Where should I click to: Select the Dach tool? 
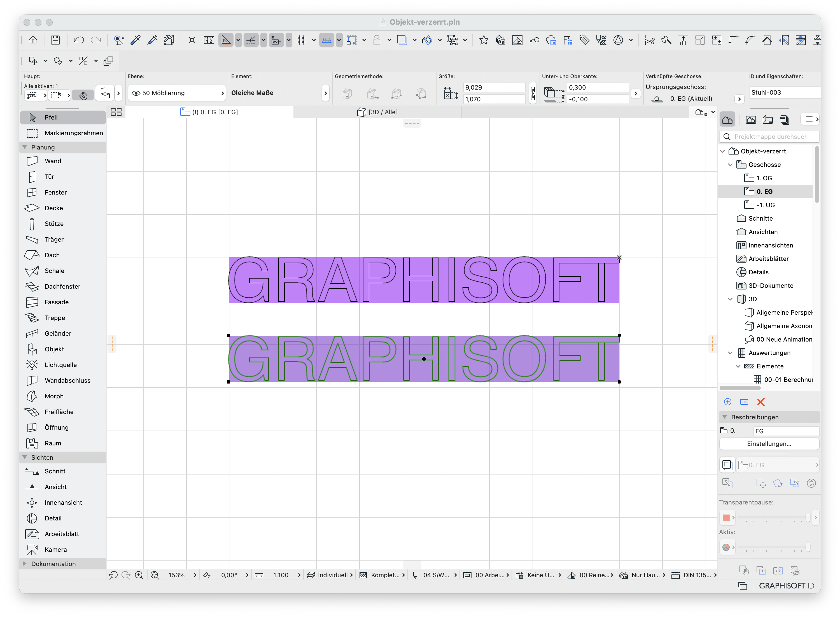(x=63, y=255)
